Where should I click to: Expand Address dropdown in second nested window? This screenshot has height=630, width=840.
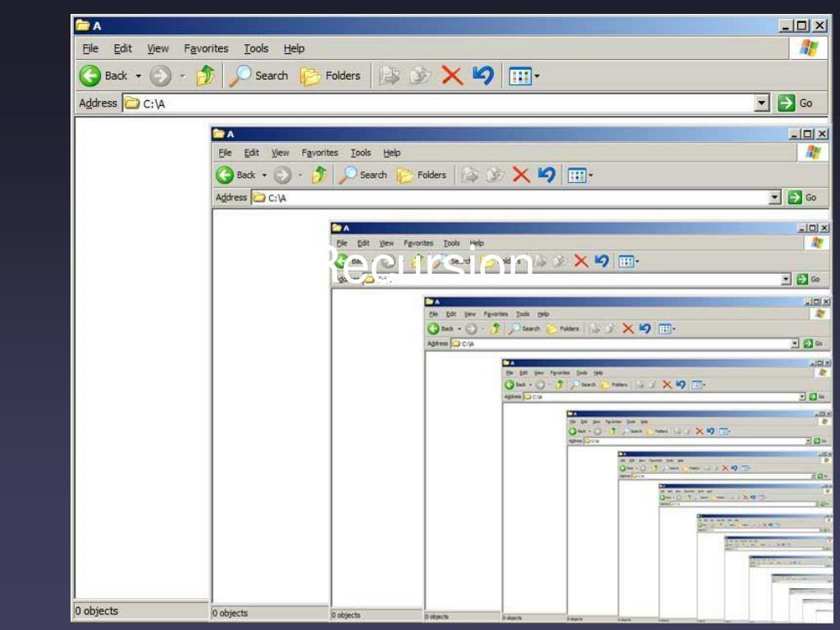tap(774, 197)
